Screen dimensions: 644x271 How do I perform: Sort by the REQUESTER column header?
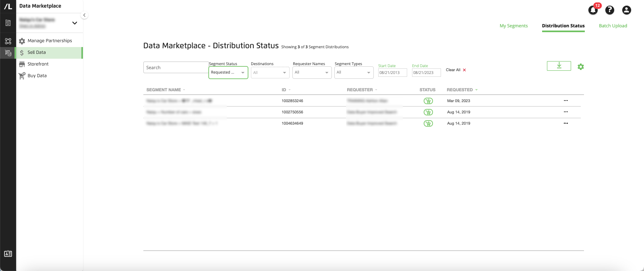362,90
